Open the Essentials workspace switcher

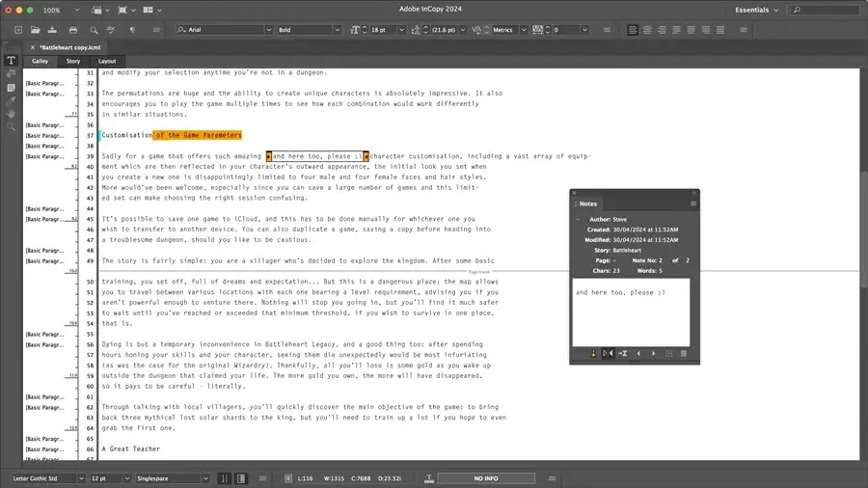tap(756, 10)
